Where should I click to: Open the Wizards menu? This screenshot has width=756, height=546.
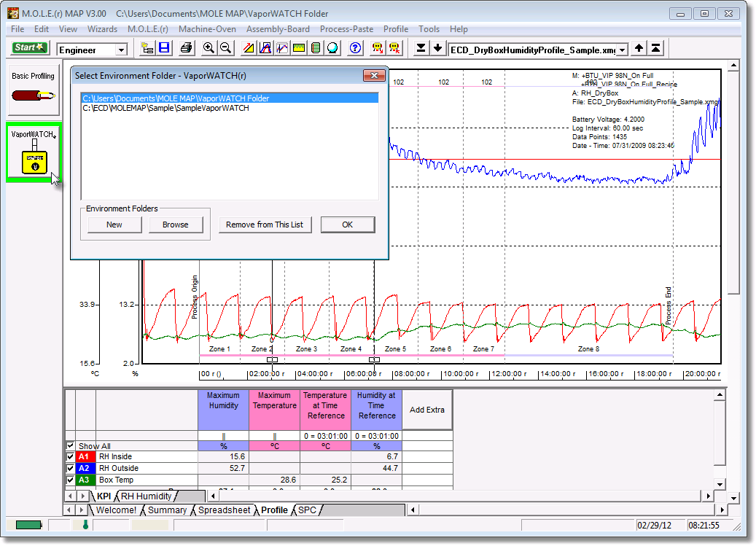pyautogui.click(x=102, y=29)
